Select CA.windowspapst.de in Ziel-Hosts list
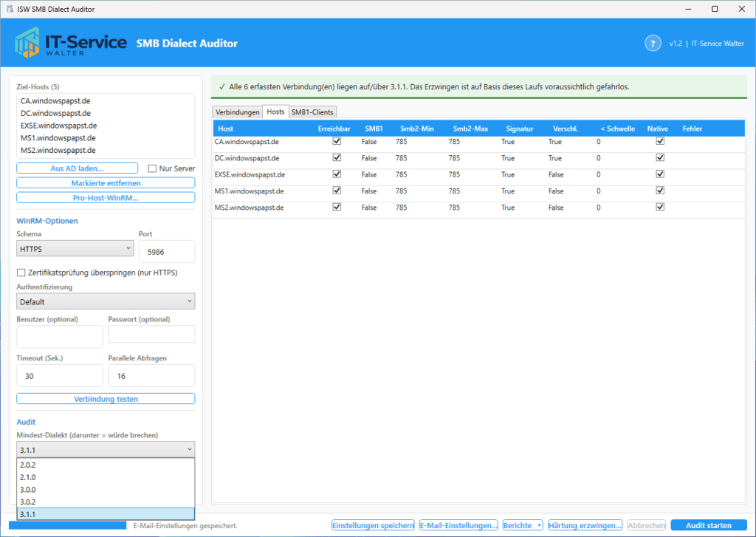The image size is (756, 537). tap(106, 101)
